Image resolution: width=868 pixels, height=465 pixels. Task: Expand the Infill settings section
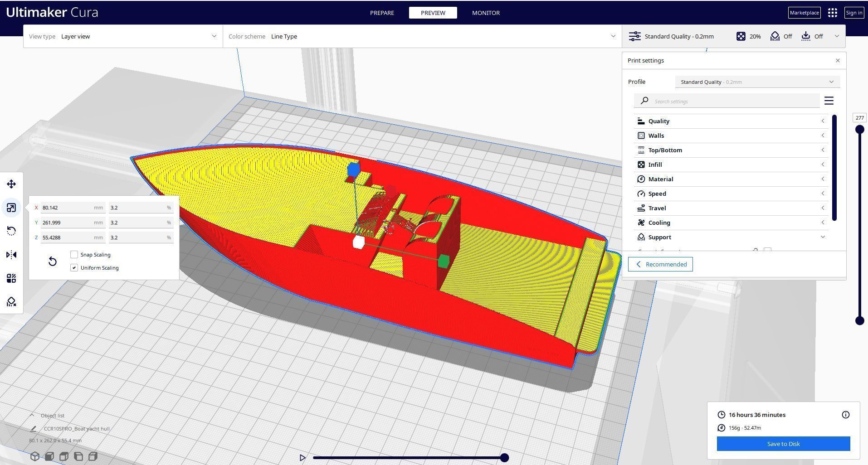pyautogui.click(x=731, y=165)
